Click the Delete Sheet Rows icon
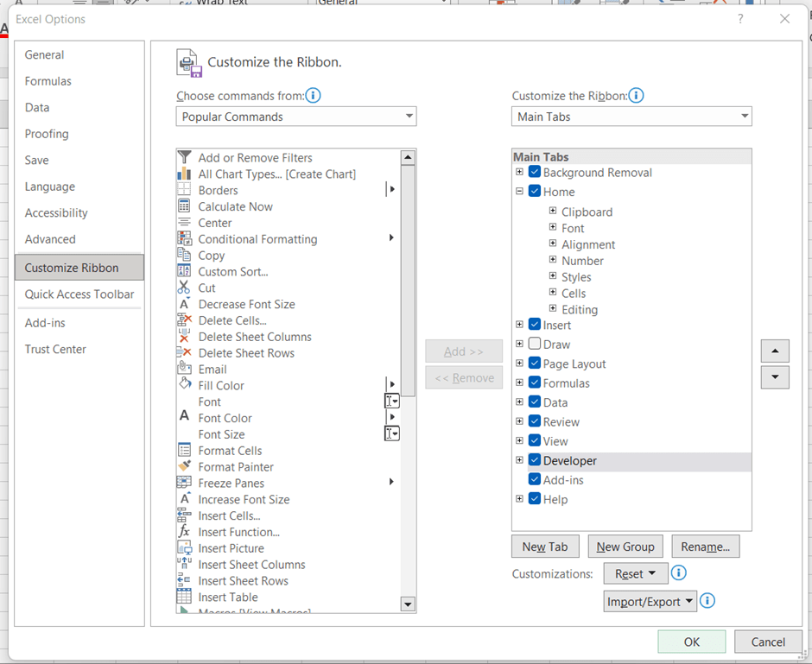 tap(184, 352)
